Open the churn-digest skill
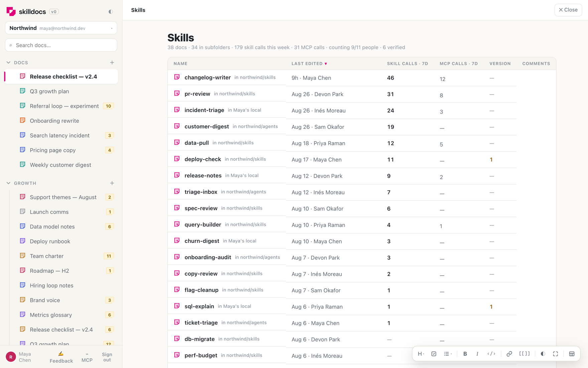This screenshot has width=588, height=368. [202, 241]
